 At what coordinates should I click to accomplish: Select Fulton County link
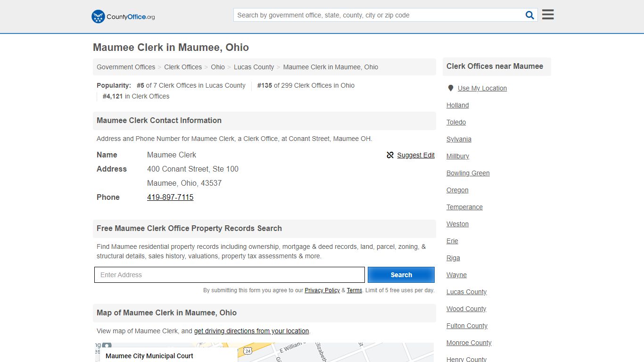point(467,326)
